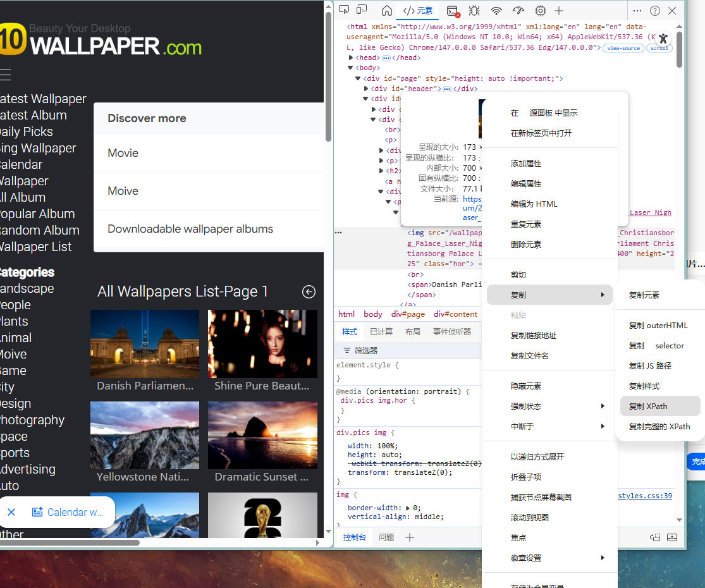Open the Danish Parliament wallpaper thumbnail

tap(145, 344)
